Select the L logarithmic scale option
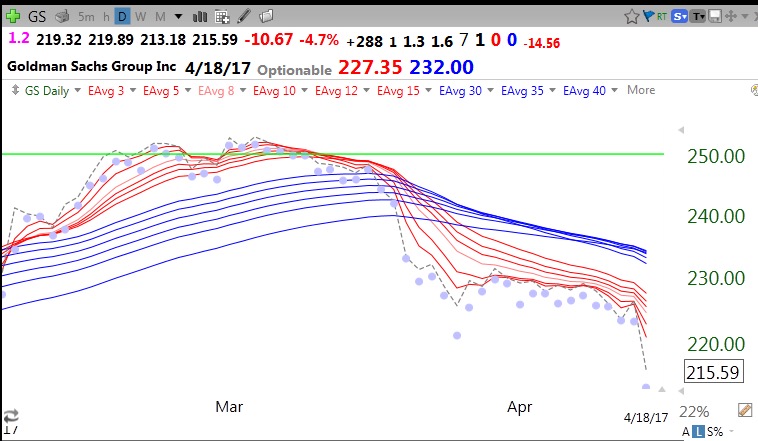The width and height of the screenshot is (758, 441). click(698, 431)
